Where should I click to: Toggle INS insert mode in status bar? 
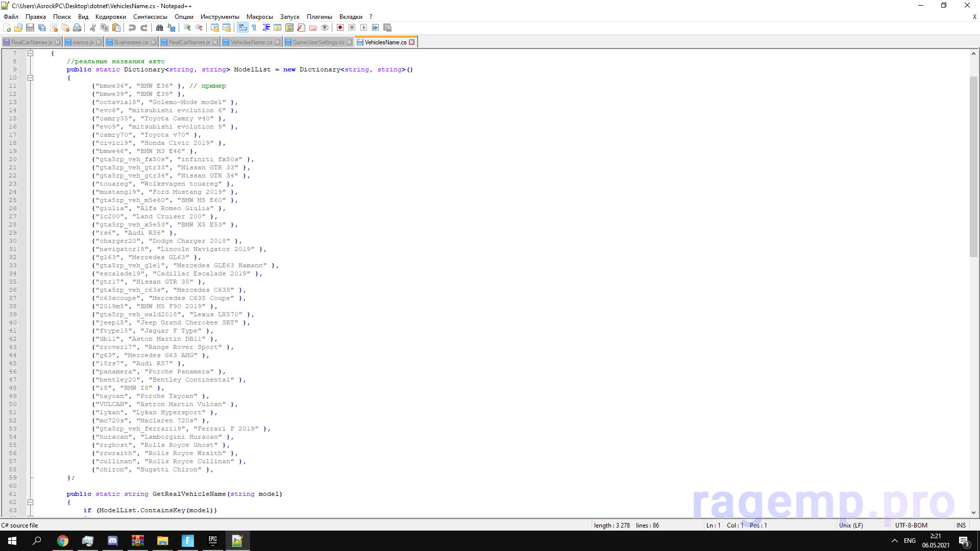pyautogui.click(x=961, y=525)
